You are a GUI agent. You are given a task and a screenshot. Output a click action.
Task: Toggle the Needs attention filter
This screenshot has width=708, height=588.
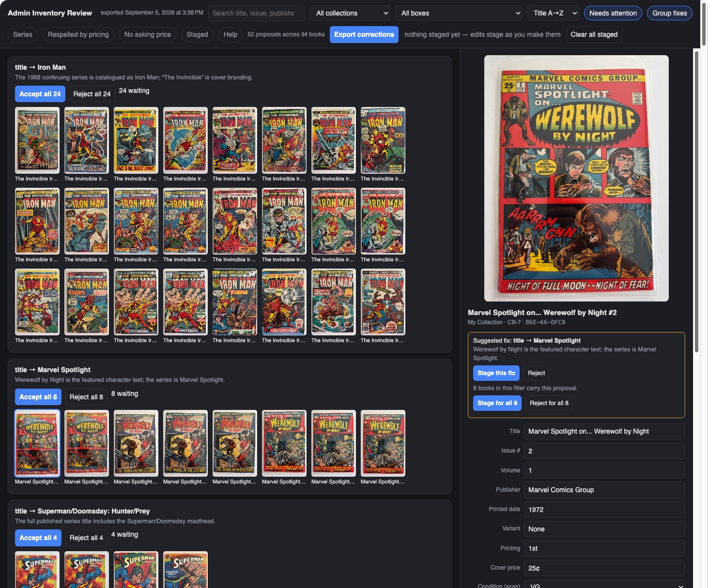tap(613, 13)
